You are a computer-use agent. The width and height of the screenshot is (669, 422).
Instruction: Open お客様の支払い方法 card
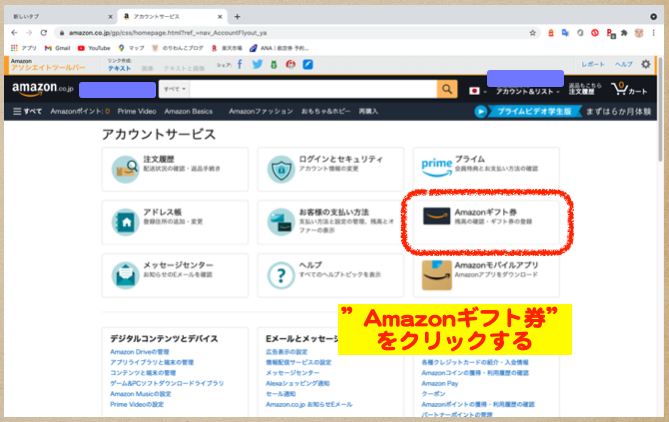pyautogui.click(x=331, y=222)
